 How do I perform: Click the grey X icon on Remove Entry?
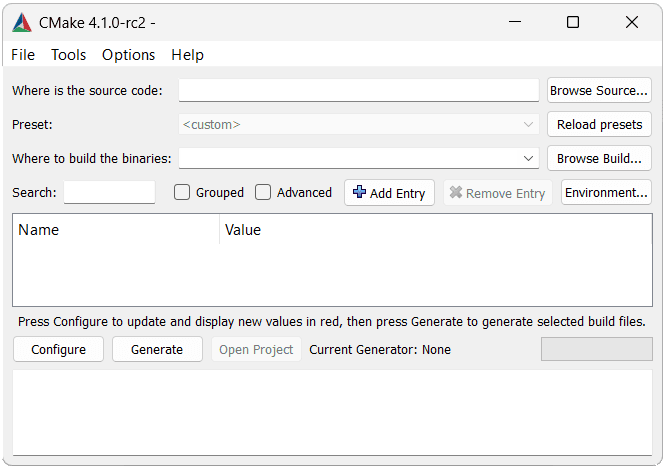(455, 192)
